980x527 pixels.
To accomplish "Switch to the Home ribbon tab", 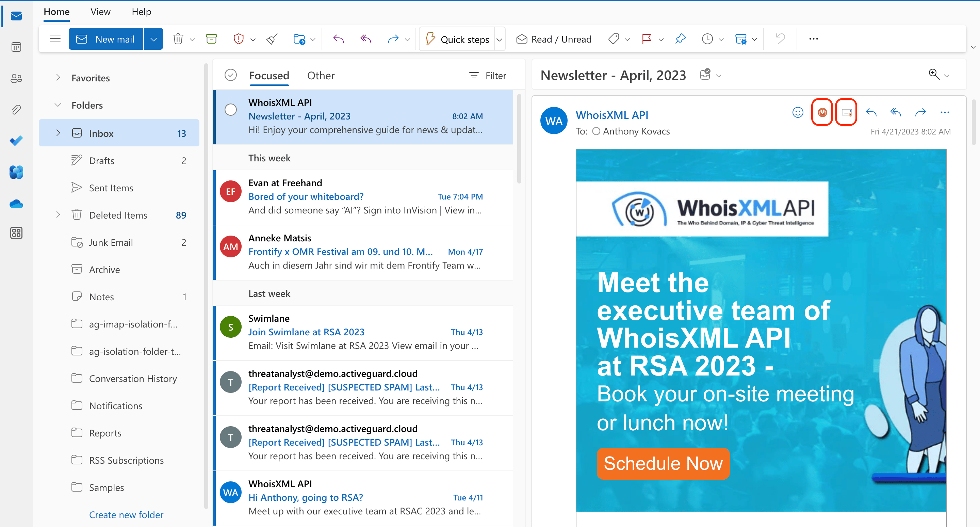I will (56, 12).
